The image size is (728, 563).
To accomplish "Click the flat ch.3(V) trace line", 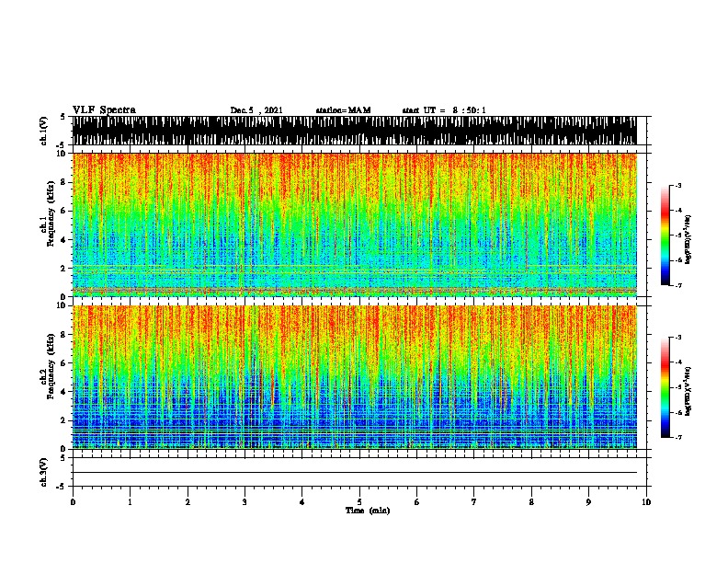I will click(355, 473).
